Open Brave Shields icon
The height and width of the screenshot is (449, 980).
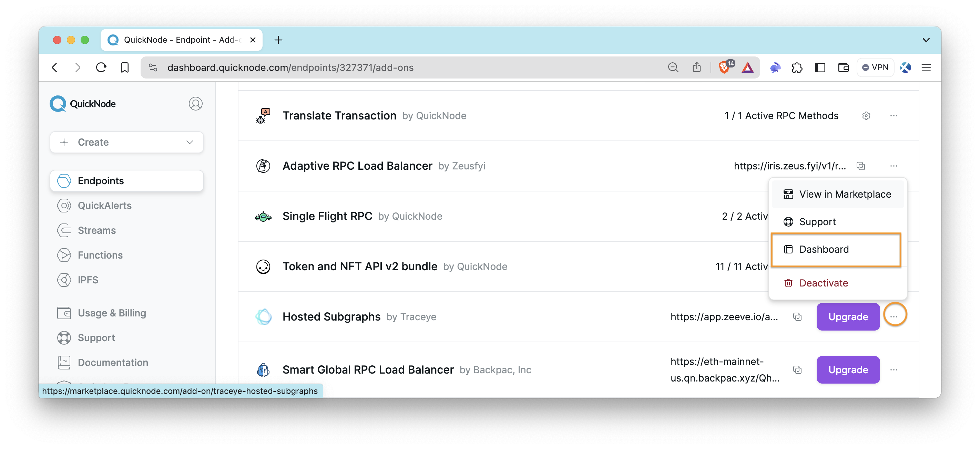tap(725, 67)
